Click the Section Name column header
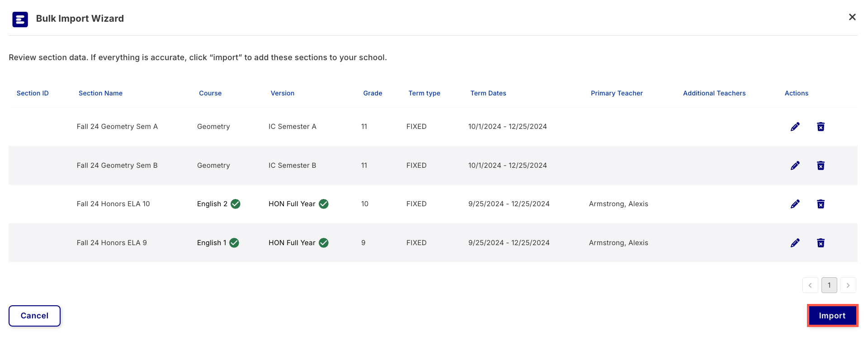This screenshot has height=346, width=868. click(x=100, y=93)
